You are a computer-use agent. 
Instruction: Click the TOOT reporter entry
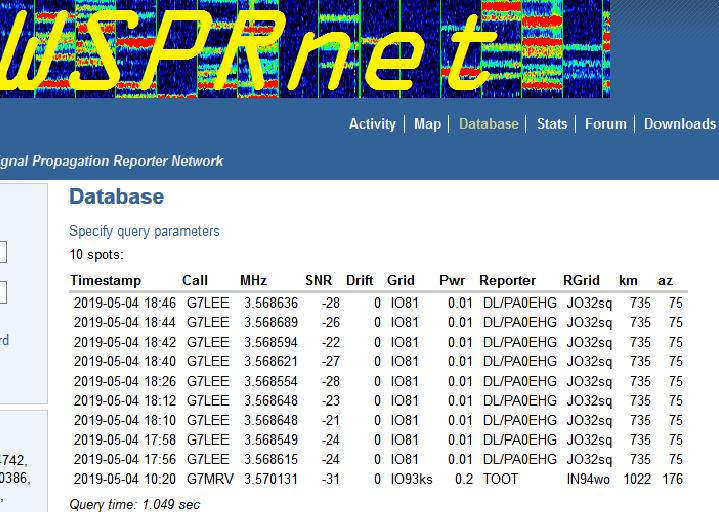pos(500,479)
